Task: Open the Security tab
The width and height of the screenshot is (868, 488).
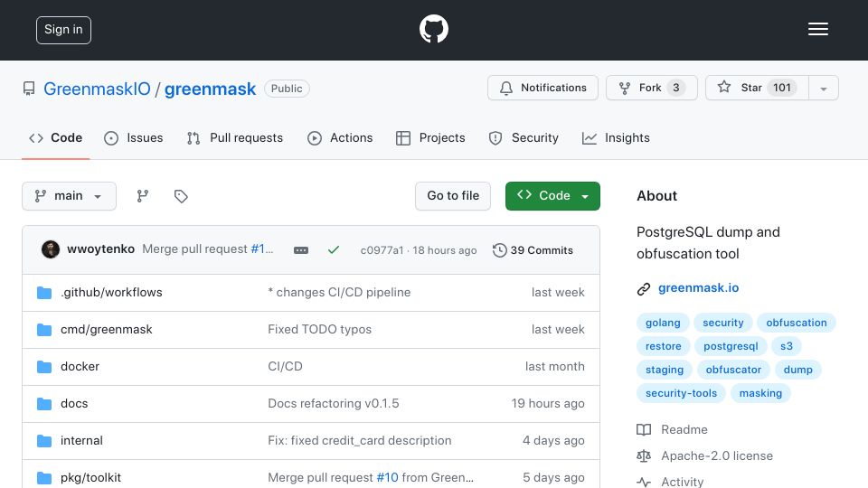Action: coord(524,137)
